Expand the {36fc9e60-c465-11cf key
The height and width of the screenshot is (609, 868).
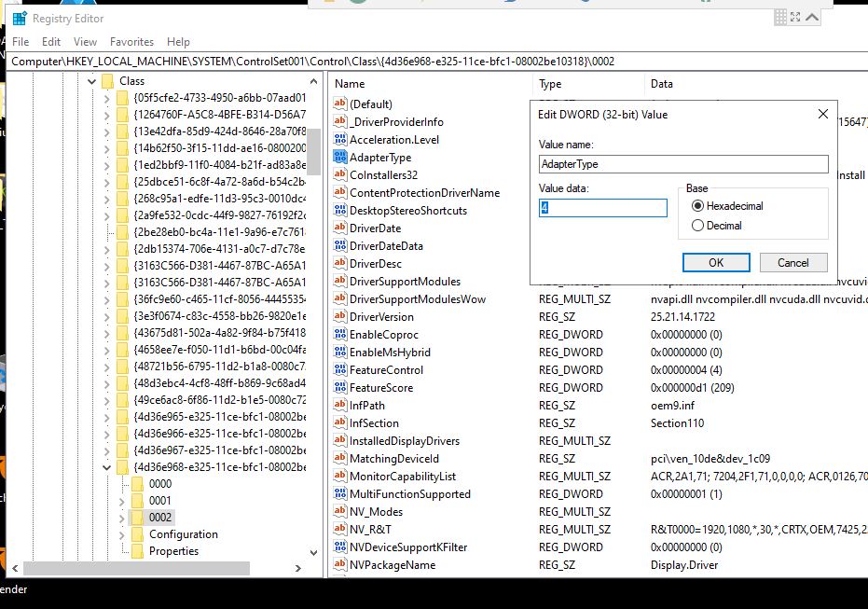tap(107, 299)
